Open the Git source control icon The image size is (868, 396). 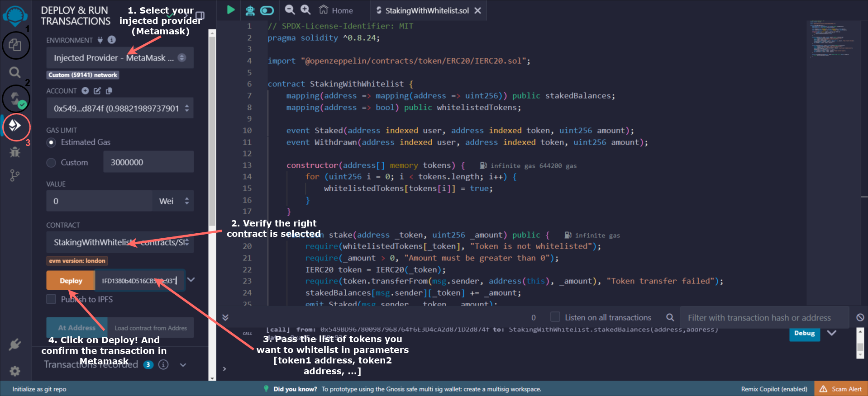pyautogui.click(x=15, y=175)
